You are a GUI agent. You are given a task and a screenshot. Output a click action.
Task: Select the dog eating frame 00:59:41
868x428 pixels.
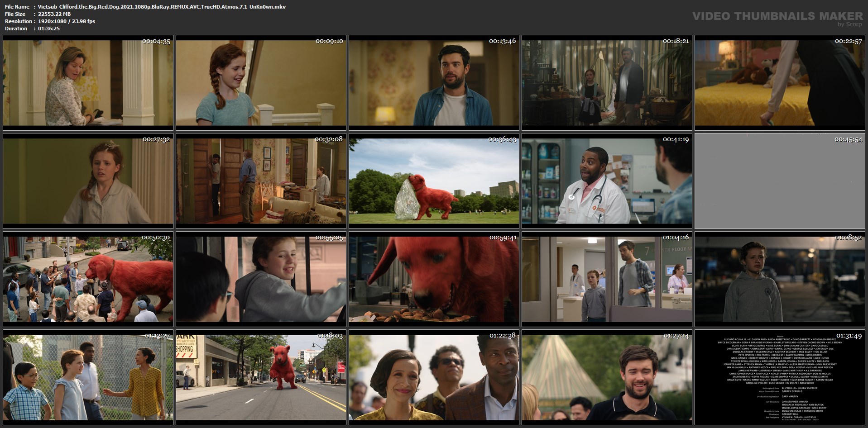pos(434,279)
